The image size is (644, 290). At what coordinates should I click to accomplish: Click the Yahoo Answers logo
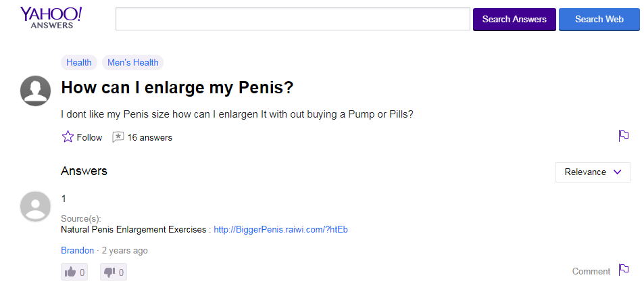point(51,18)
